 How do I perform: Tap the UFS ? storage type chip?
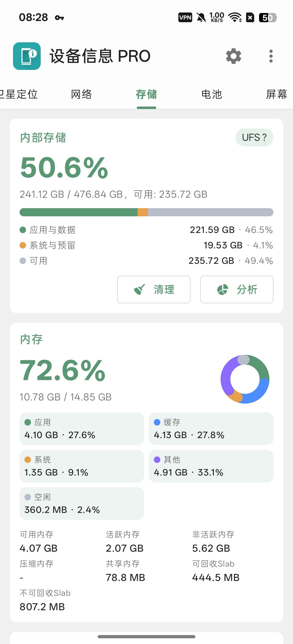click(x=254, y=137)
